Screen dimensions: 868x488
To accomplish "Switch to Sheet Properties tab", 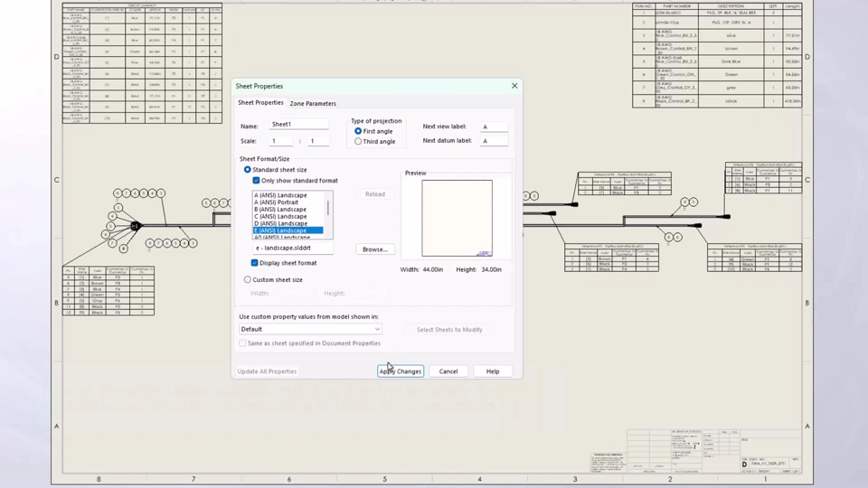I will (260, 103).
